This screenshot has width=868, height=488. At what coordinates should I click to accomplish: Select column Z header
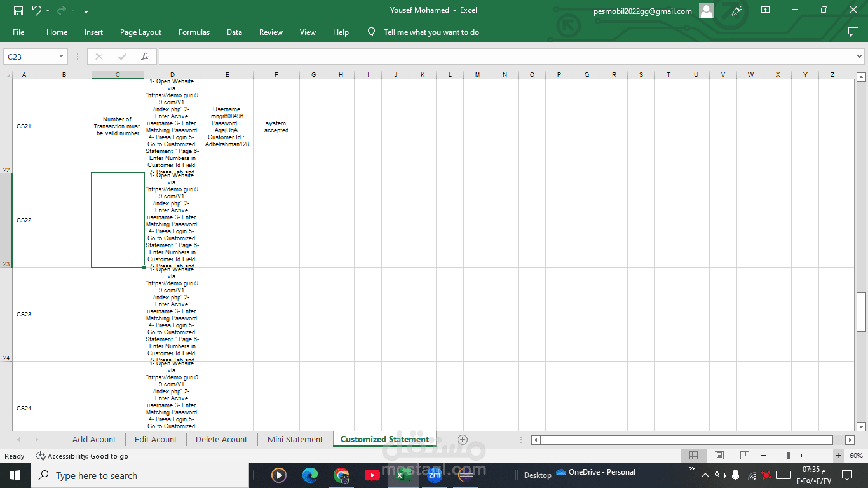832,75
